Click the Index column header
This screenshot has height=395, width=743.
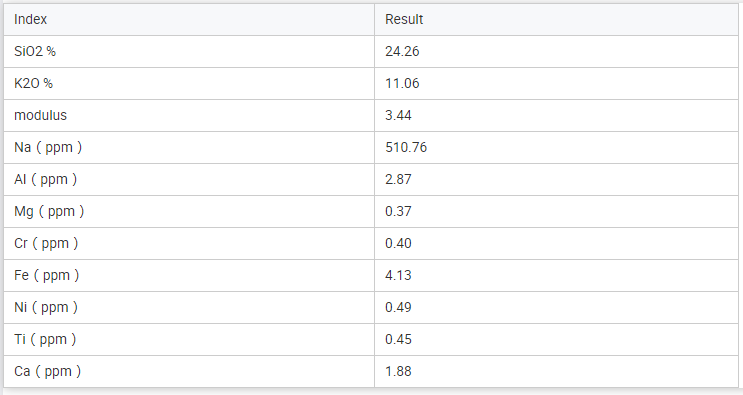coord(30,19)
